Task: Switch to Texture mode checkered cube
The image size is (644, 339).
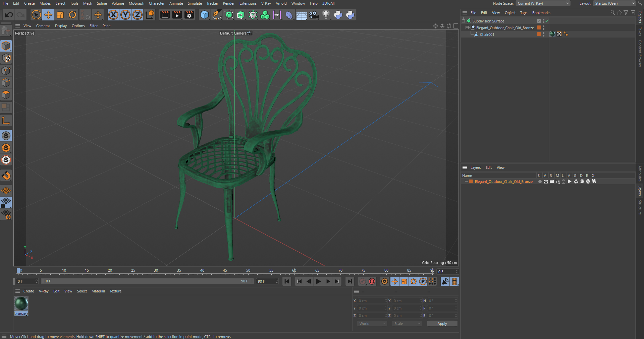Action: click(x=6, y=58)
